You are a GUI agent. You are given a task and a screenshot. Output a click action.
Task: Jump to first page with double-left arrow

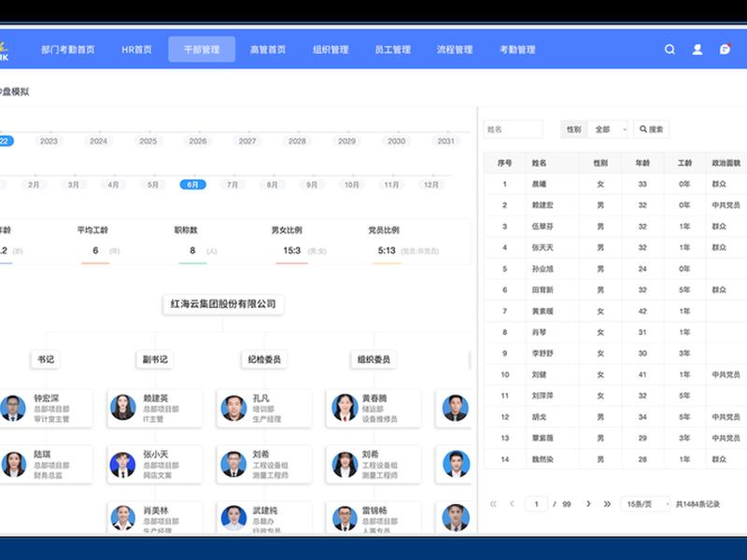[493, 504]
